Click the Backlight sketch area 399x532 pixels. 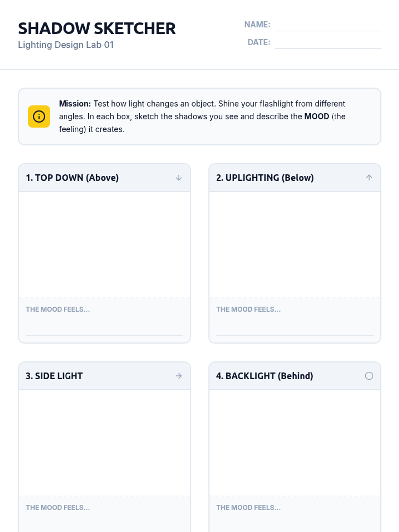coord(295,443)
